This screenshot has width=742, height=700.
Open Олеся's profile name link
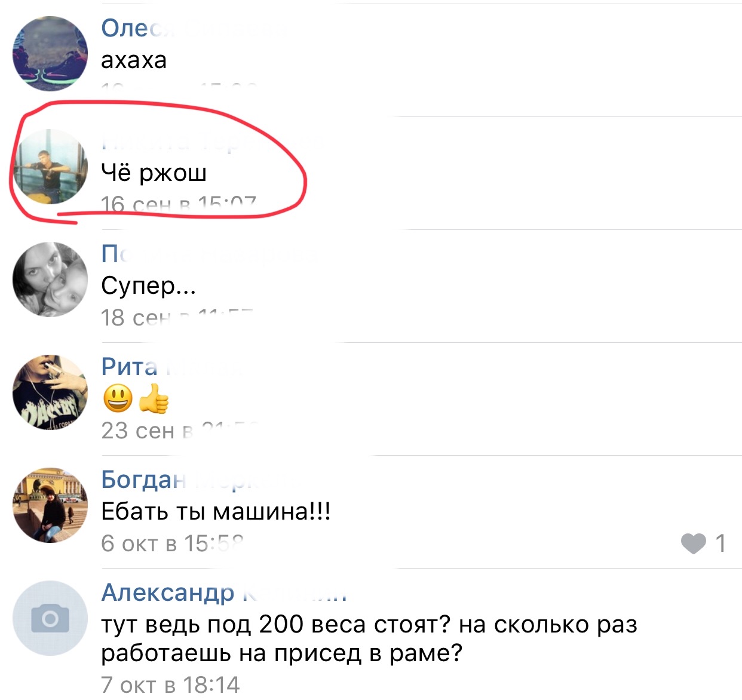[x=139, y=28]
